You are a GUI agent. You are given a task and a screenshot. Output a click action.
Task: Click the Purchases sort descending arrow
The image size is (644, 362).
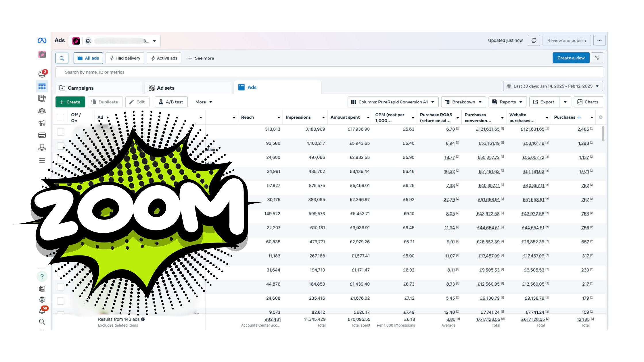pyautogui.click(x=579, y=117)
